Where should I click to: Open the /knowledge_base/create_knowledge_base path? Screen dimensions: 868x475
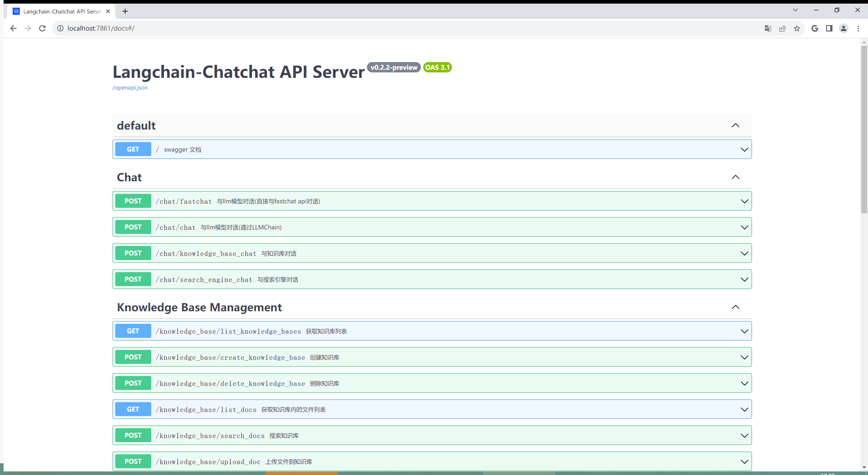click(x=231, y=358)
